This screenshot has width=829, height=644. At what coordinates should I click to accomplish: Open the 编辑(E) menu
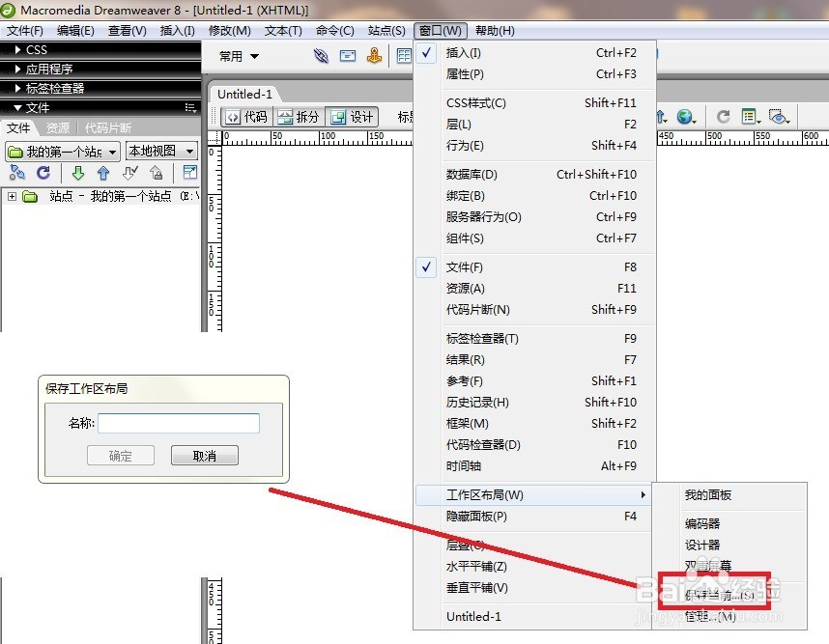point(75,31)
